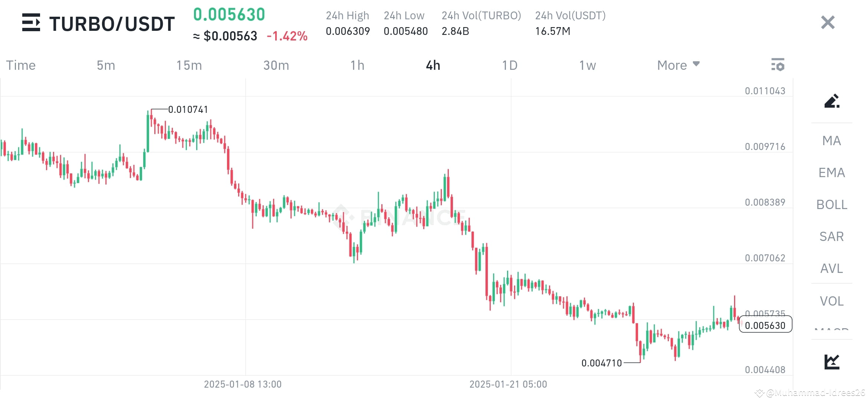Screen dimensions: 868x401
Task: Enable the BOLL bands indicator
Action: point(831,205)
